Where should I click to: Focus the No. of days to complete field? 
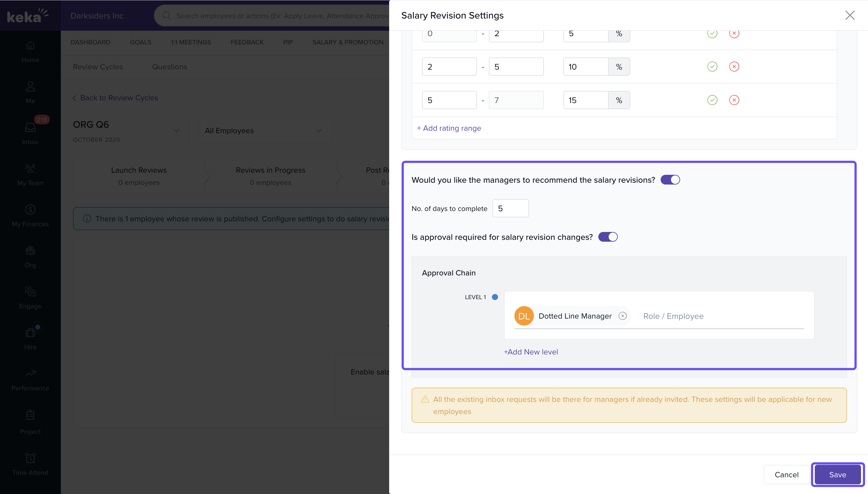pos(510,208)
